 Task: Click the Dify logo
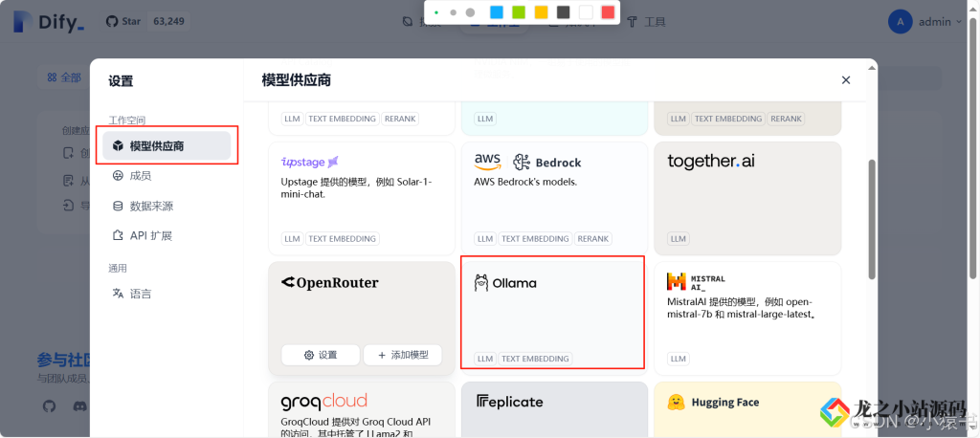pos(48,23)
